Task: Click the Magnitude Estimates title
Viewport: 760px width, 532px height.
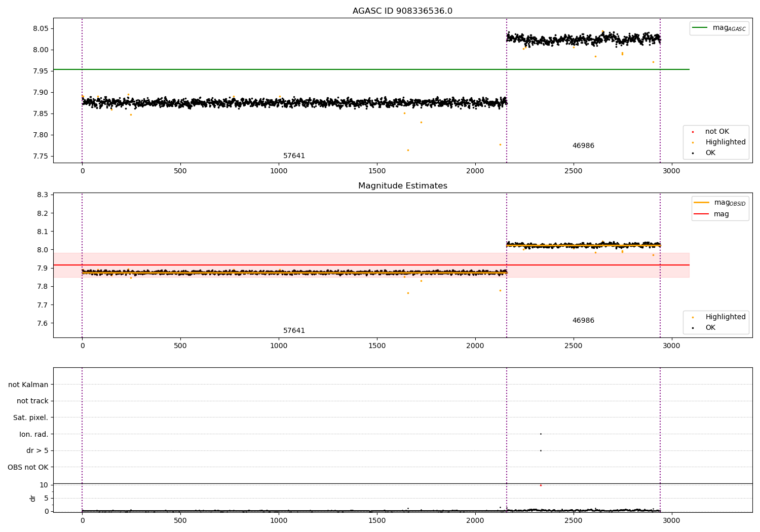Action: click(x=402, y=186)
